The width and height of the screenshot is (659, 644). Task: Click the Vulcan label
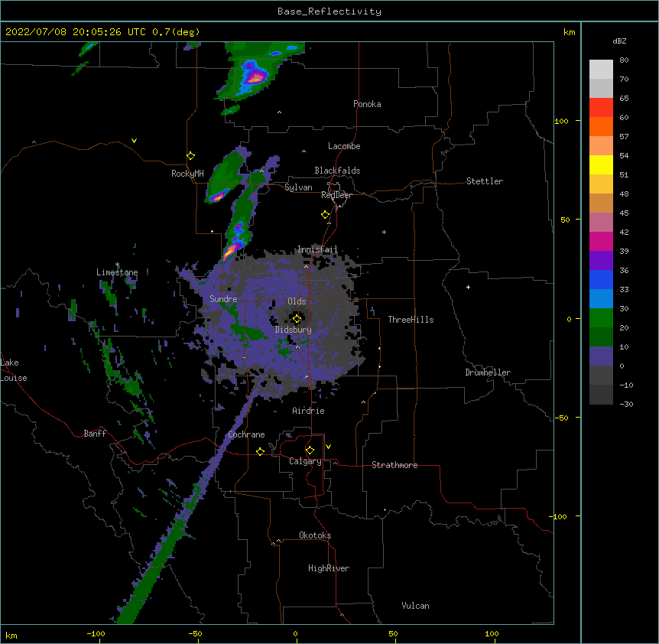click(415, 606)
